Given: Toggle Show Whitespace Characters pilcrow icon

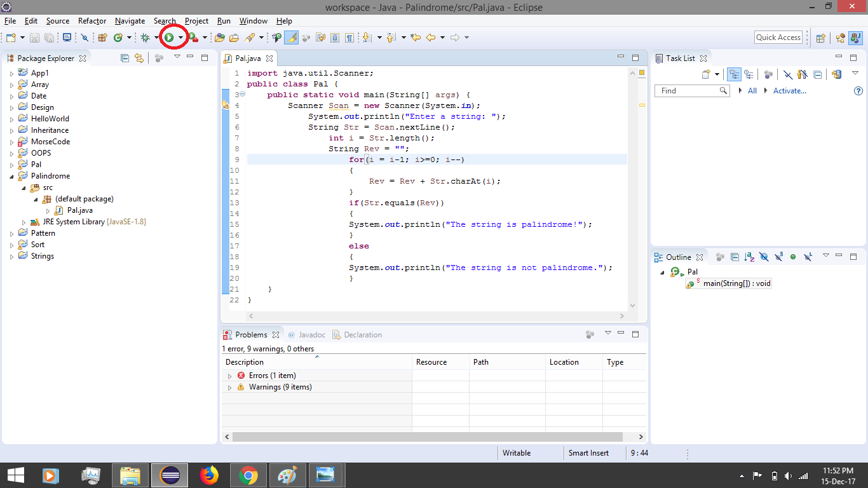Looking at the screenshot, I should (349, 37).
